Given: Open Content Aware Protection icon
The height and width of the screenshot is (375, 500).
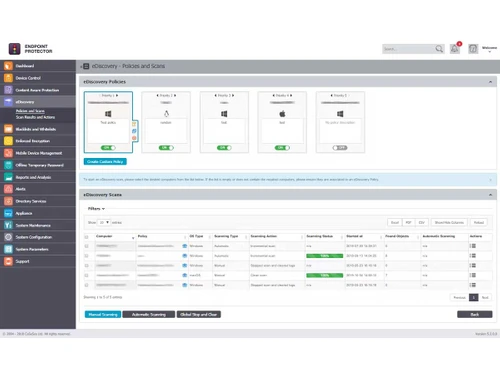Looking at the screenshot, I should click(8, 90).
